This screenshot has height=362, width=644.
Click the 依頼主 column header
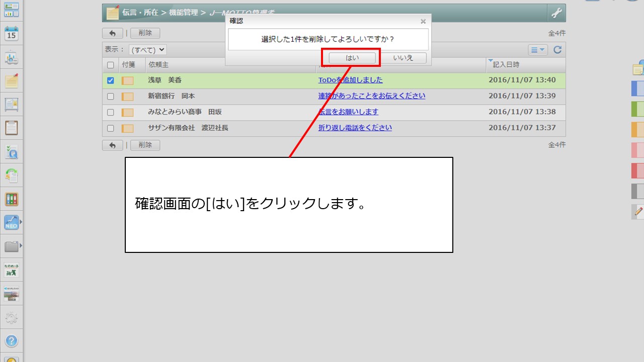click(158, 65)
